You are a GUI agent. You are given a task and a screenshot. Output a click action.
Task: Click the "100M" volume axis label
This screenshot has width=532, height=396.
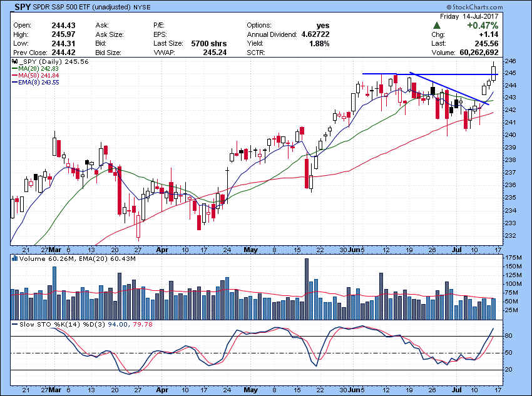coord(513,284)
